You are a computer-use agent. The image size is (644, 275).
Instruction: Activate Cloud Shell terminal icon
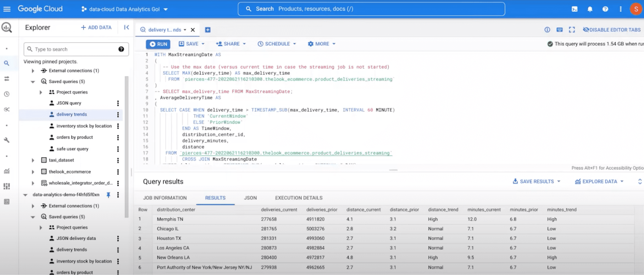coord(575,9)
